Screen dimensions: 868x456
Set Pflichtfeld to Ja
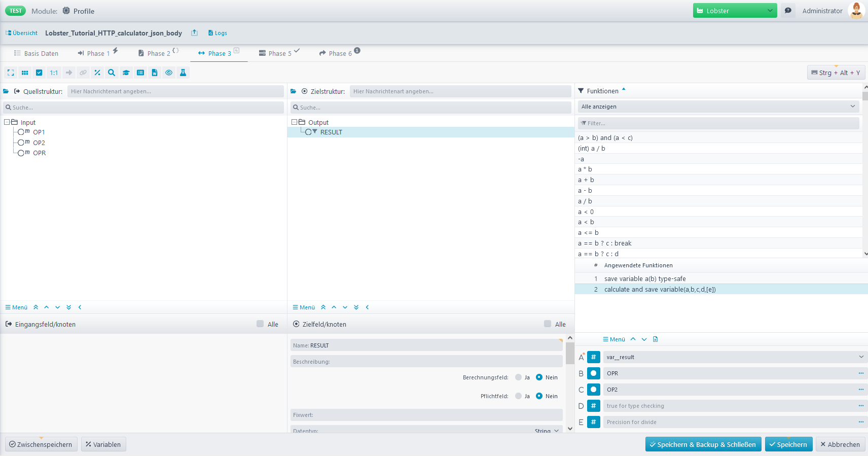(518, 396)
